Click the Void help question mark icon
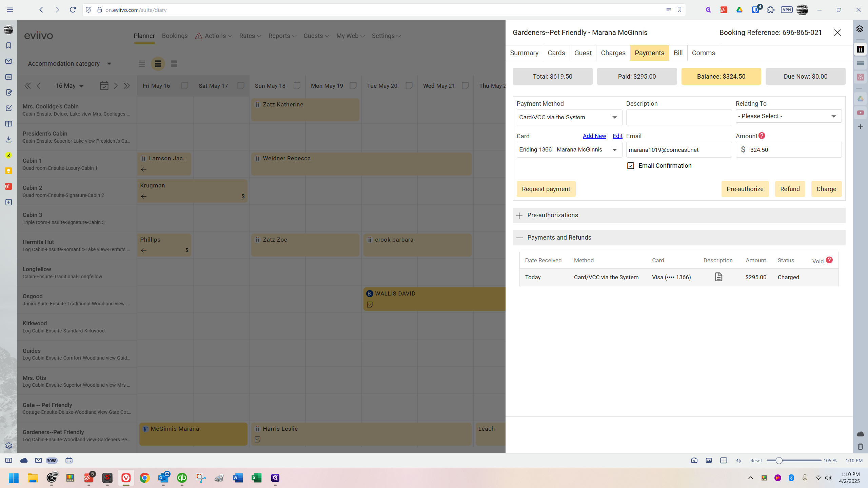The width and height of the screenshot is (868, 488). (x=829, y=260)
